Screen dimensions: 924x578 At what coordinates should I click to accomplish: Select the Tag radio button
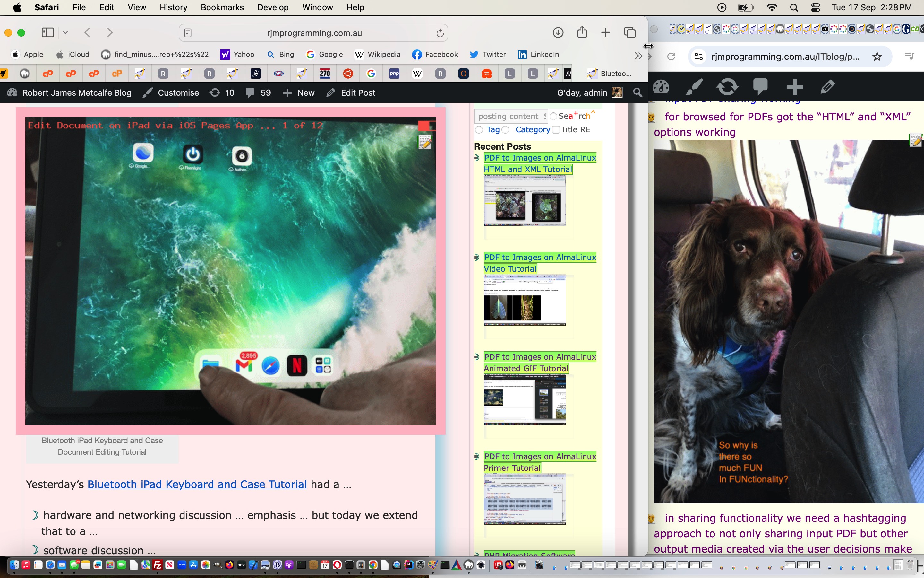coord(479,130)
